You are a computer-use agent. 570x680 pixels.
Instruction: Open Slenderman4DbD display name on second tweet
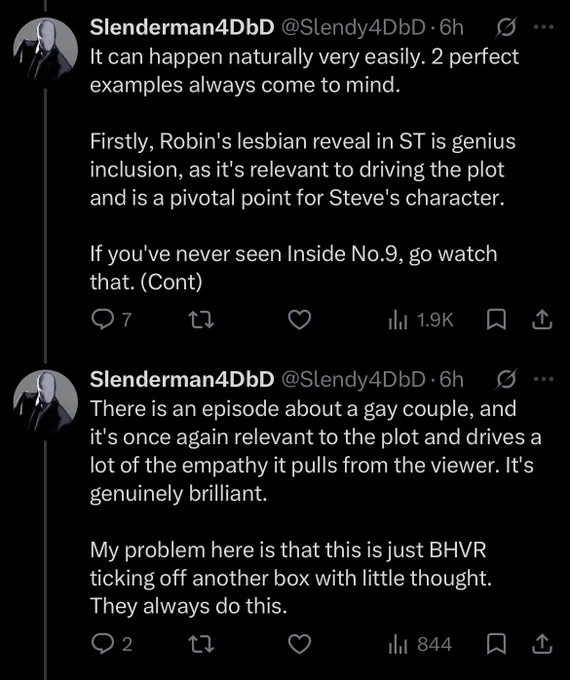[182, 379]
